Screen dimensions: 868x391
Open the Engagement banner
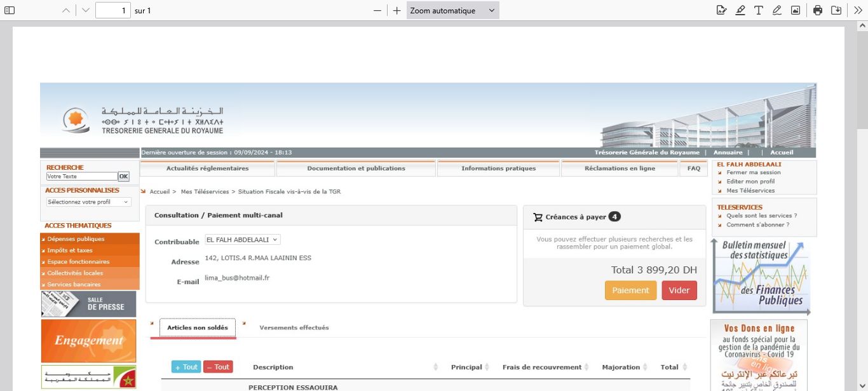(88, 341)
